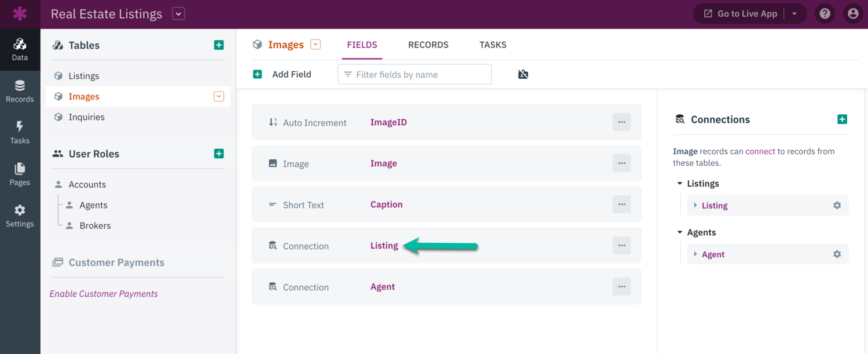Open the Data section in sidebar
Image resolution: width=868 pixels, height=354 pixels.
point(20,50)
